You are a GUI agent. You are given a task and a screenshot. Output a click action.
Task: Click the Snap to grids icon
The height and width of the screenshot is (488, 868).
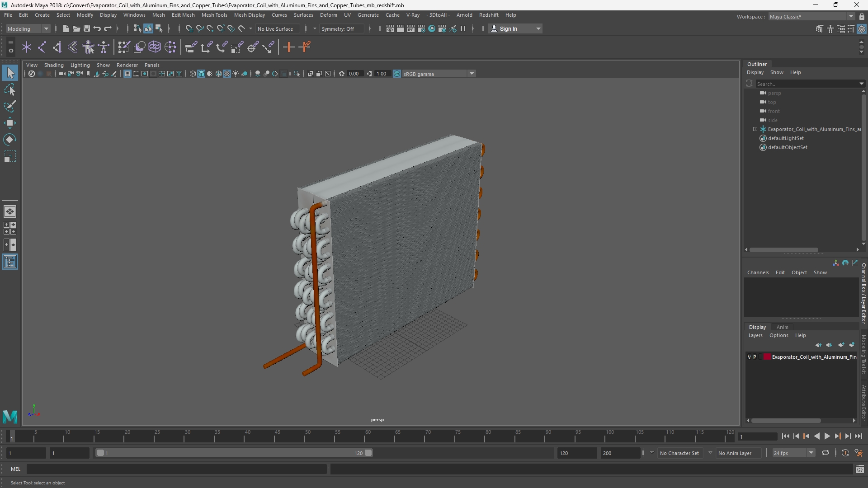point(189,28)
